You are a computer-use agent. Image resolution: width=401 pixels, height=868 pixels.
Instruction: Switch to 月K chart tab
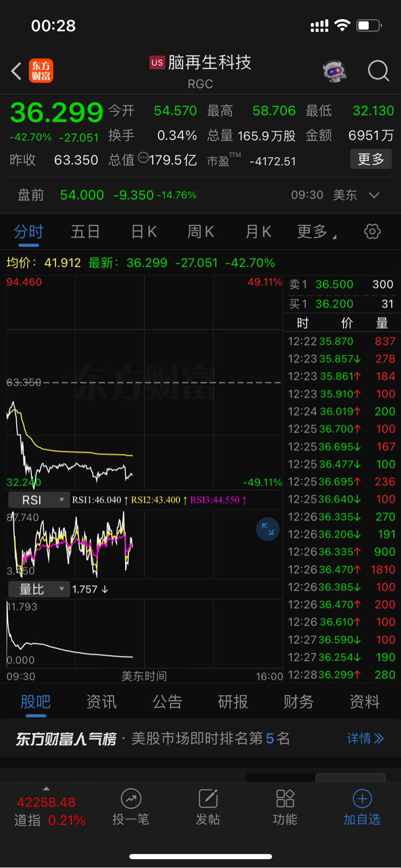tap(258, 231)
